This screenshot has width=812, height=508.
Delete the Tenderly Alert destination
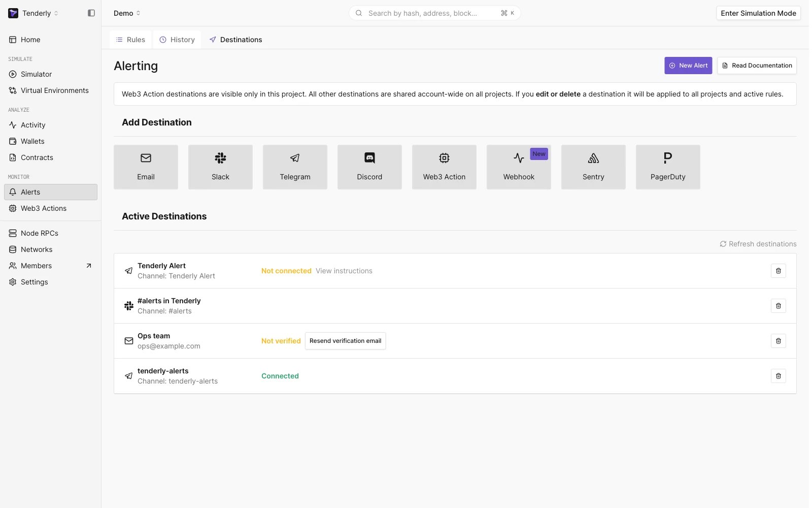coord(779,271)
